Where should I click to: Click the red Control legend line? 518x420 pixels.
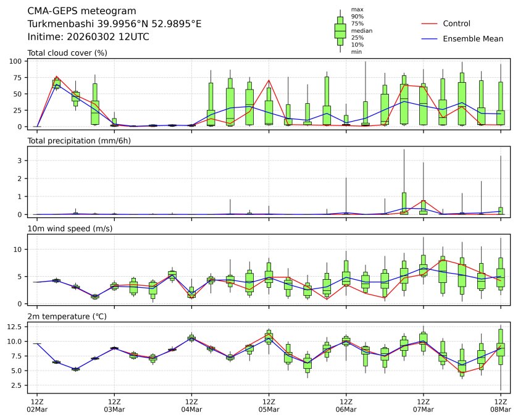(x=430, y=23)
